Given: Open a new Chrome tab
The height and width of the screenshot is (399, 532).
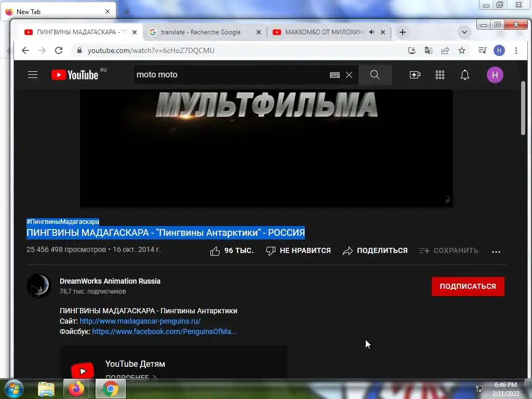Looking at the screenshot, I should pos(403,32).
